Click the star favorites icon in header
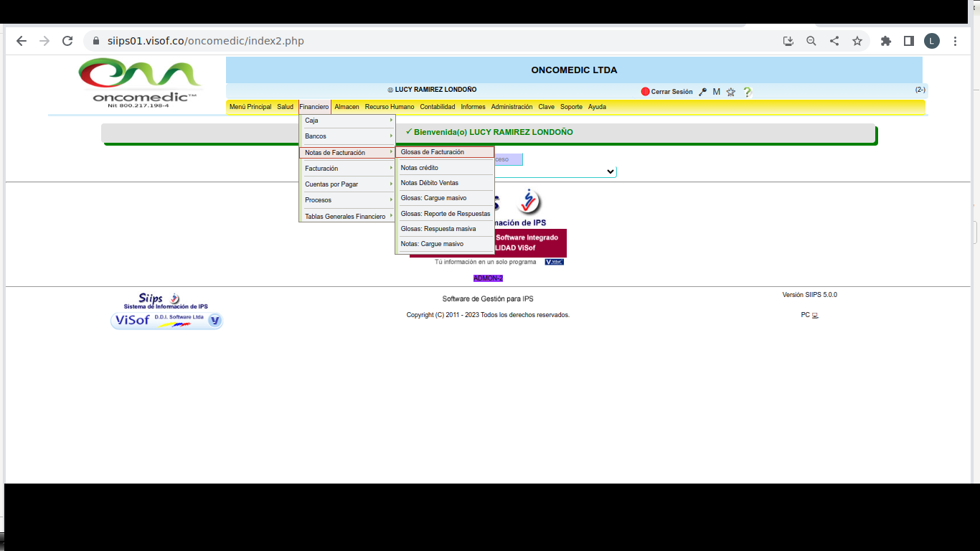 coord(730,92)
